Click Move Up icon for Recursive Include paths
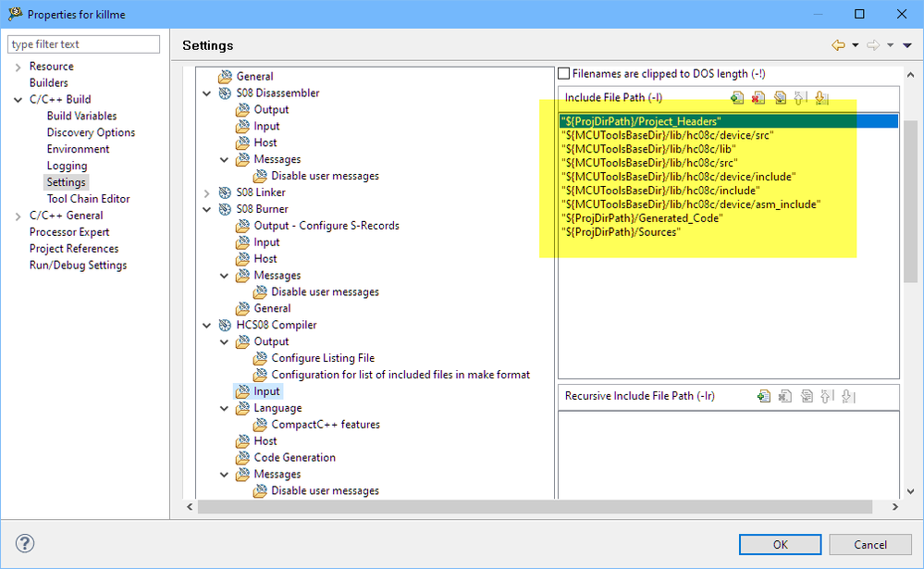The height and width of the screenshot is (569, 924). pos(827,396)
